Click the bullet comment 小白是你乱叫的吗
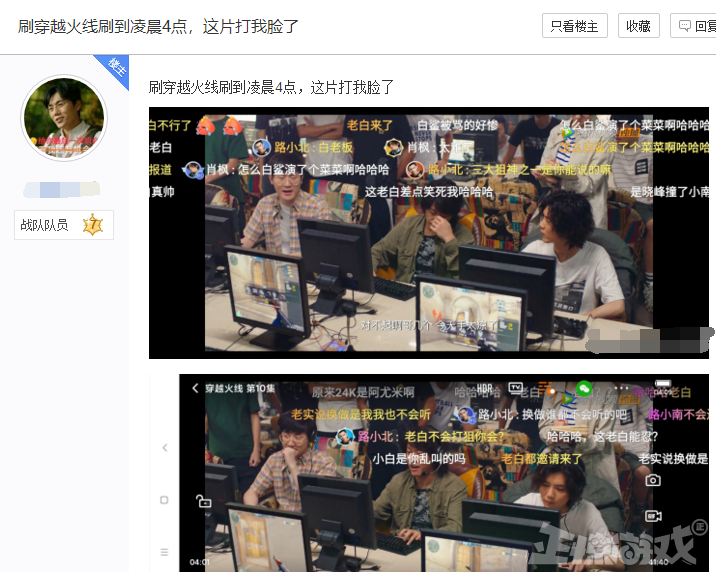The width and height of the screenshot is (716, 572). pyautogui.click(x=419, y=458)
